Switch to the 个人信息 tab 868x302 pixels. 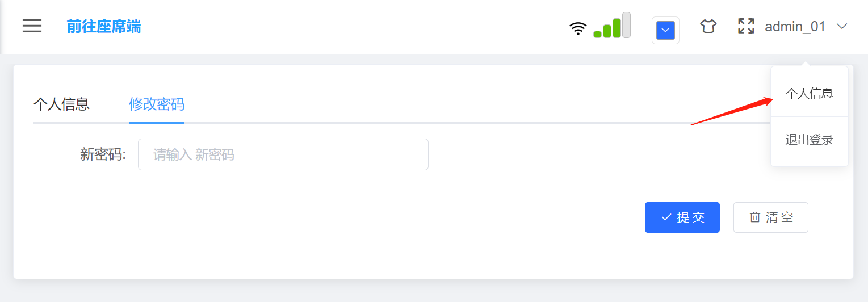click(61, 104)
